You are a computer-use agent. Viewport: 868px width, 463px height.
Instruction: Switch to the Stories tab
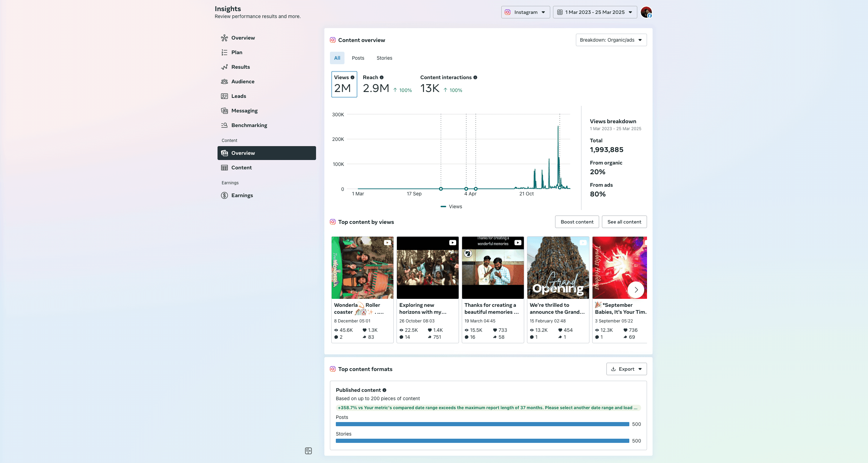pos(384,58)
